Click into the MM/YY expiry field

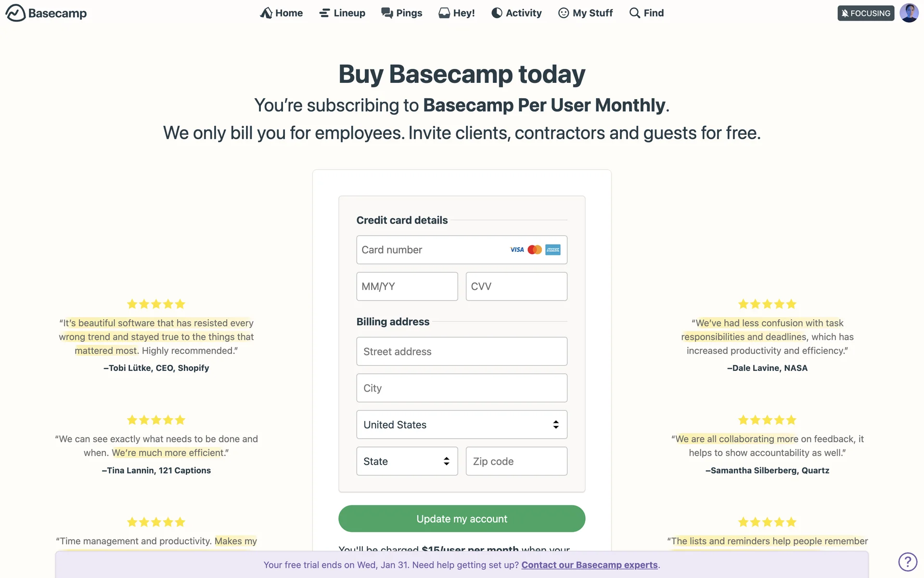(407, 287)
